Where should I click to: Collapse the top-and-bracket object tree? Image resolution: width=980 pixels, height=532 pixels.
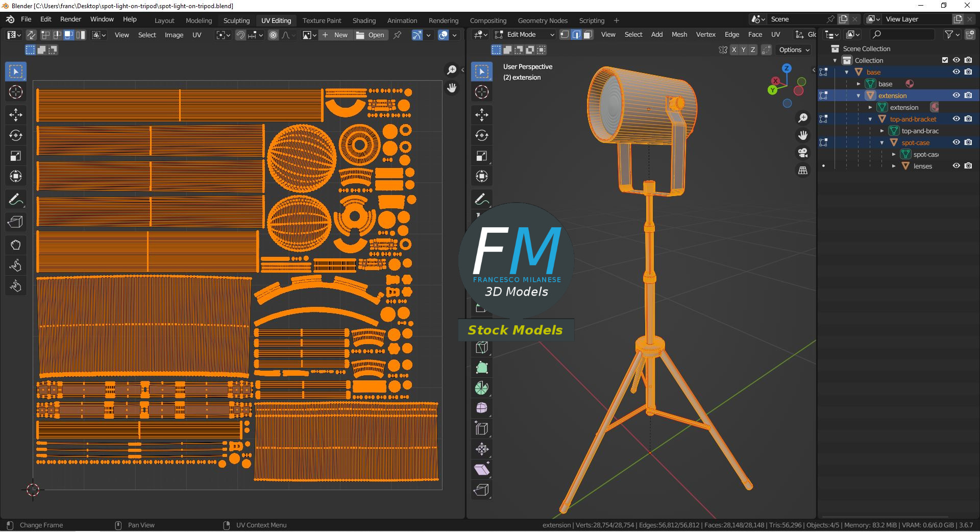click(x=870, y=119)
